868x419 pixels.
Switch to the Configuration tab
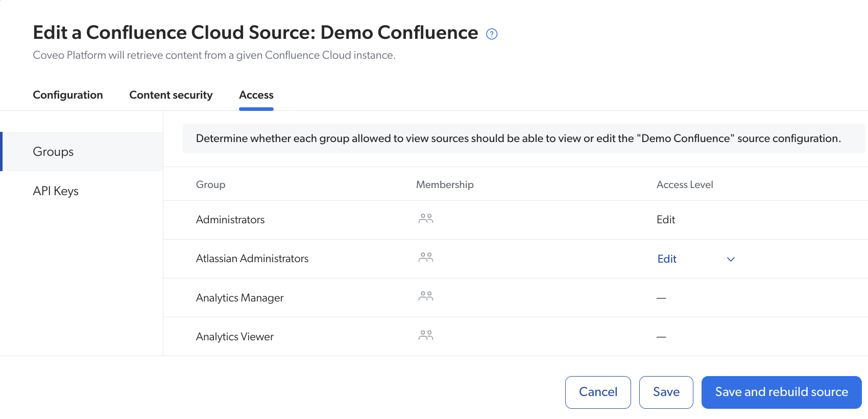pyautogui.click(x=68, y=95)
